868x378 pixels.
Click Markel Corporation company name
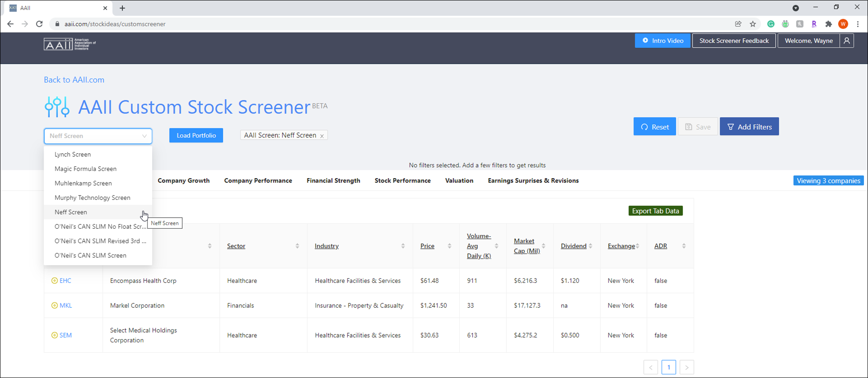coord(137,306)
